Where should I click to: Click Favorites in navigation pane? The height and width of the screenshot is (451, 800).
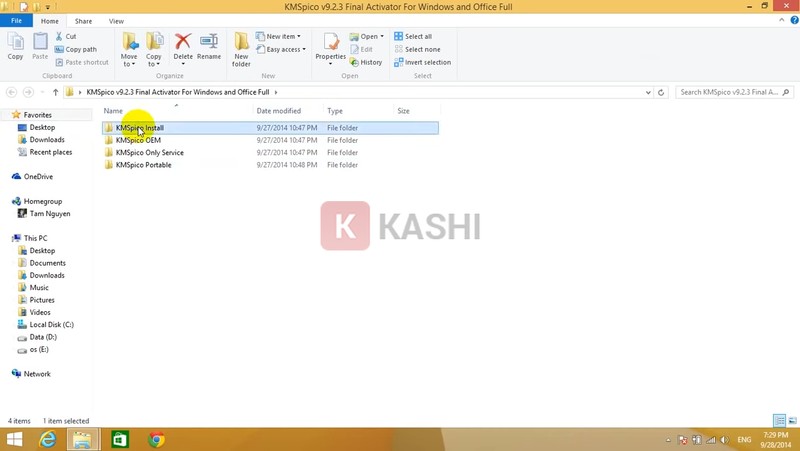[37, 115]
